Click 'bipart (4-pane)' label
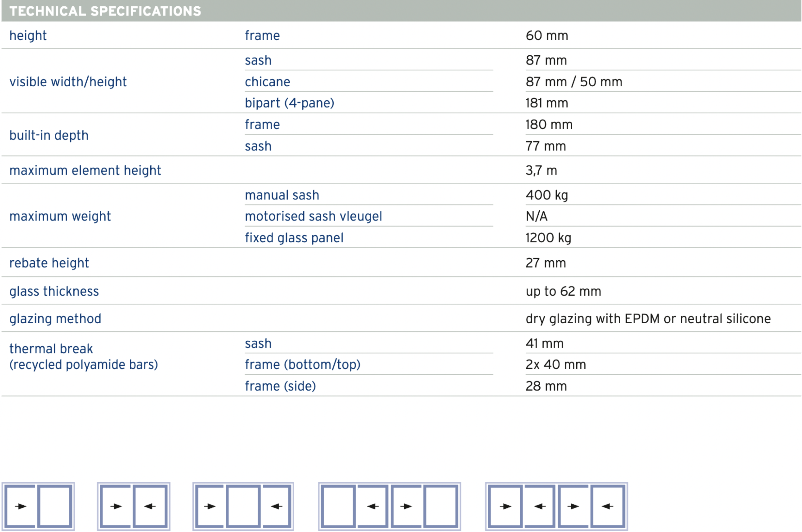The image size is (802, 532). 290,103
